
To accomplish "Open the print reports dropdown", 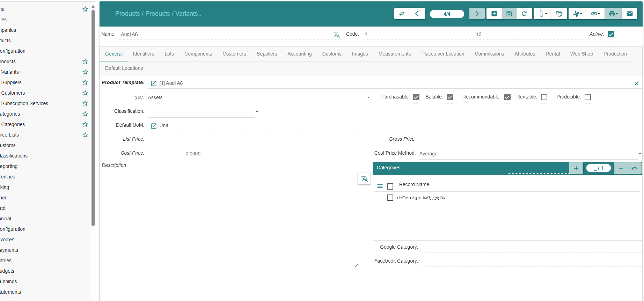I will 613,14.
